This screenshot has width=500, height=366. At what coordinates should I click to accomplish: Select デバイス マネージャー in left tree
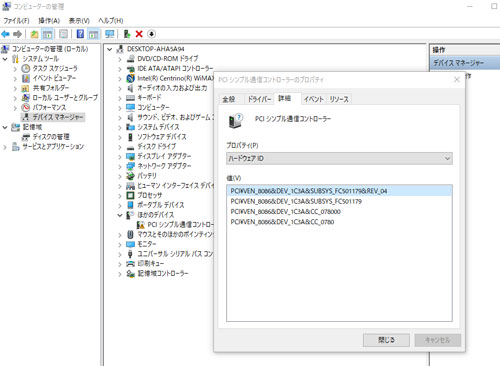58,117
